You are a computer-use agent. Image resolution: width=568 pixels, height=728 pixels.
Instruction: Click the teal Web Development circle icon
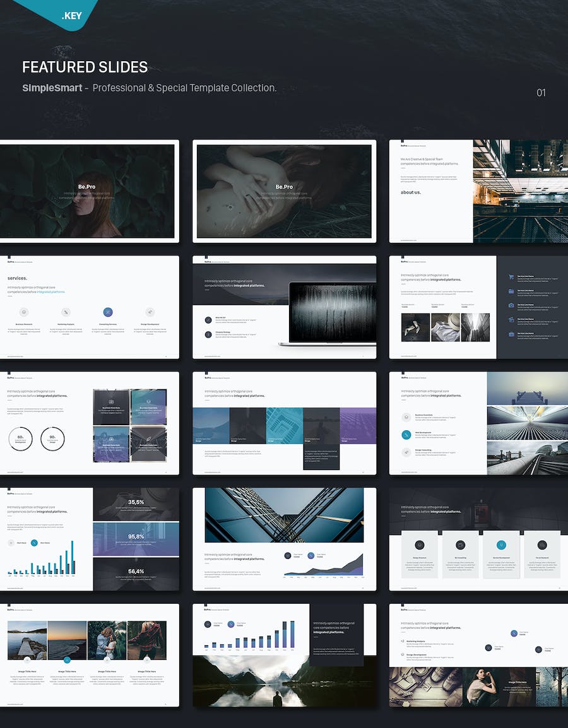point(407,435)
